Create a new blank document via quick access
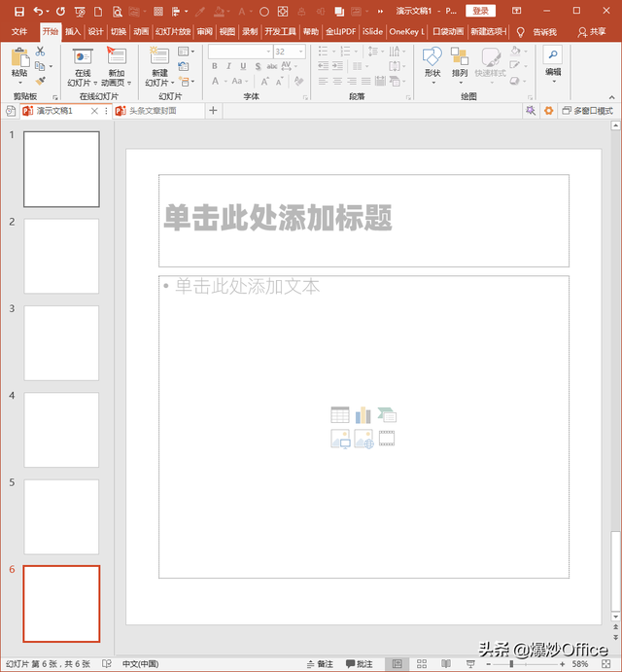The height and width of the screenshot is (672, 622). tap(98, 12)
